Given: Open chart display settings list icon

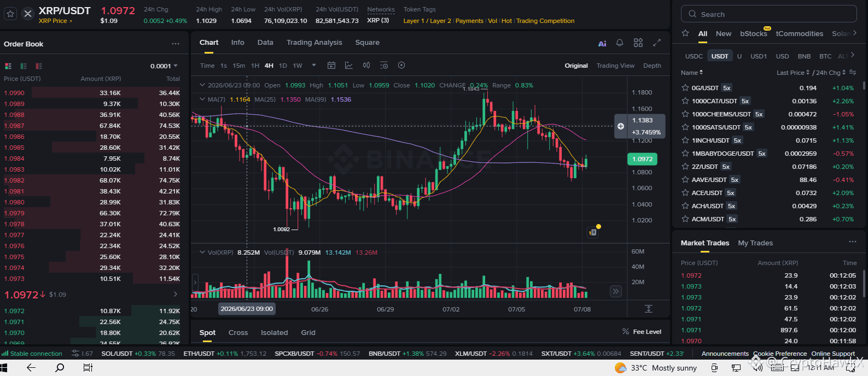Looking at the screenshot, I should (384, 66).
